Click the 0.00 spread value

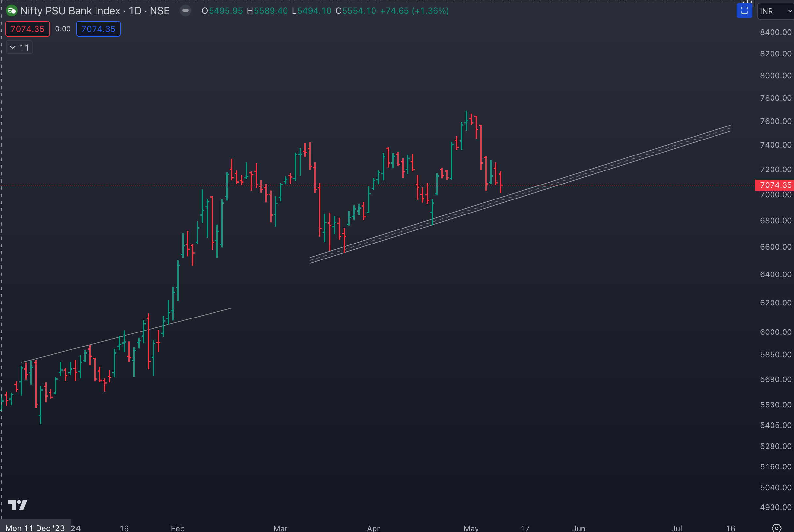pyautogui.click(x=63, y=29)
